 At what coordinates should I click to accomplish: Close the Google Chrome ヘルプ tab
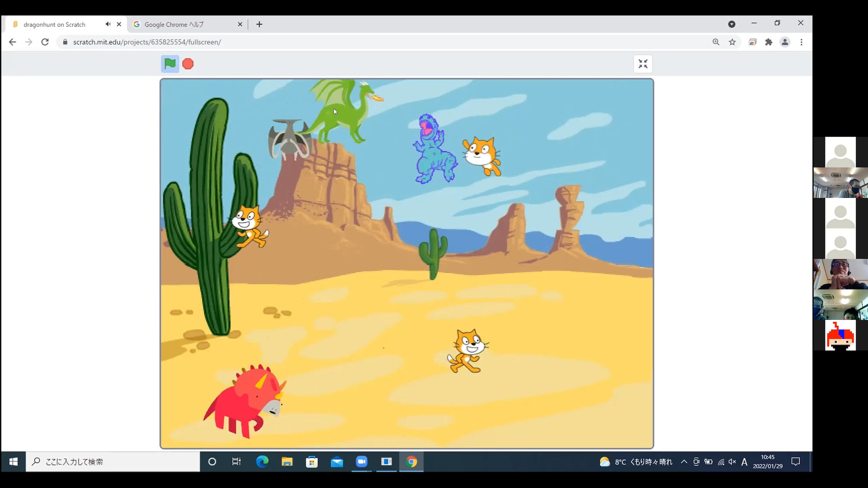pyautogui.click(x=240, y=24)
